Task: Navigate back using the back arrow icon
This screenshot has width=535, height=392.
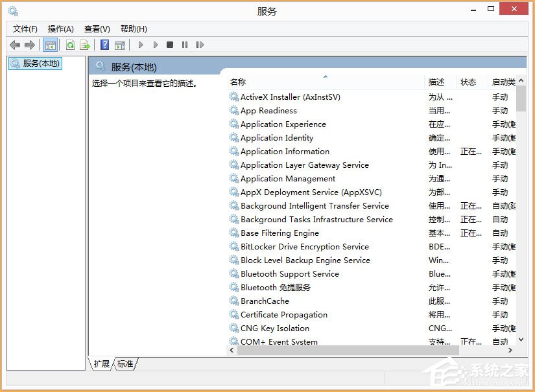Action: 14,44
